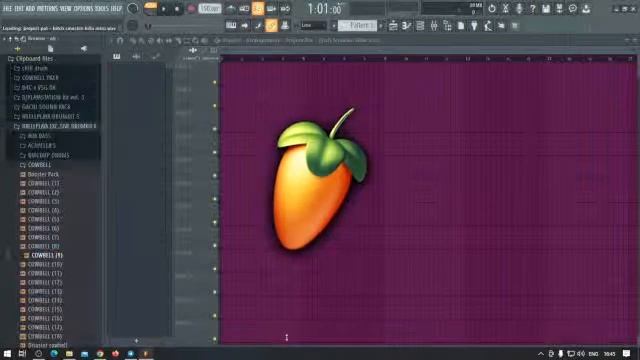Select the playlist Select rectangle tool
The image size is (640, 360).
point(187,40)
